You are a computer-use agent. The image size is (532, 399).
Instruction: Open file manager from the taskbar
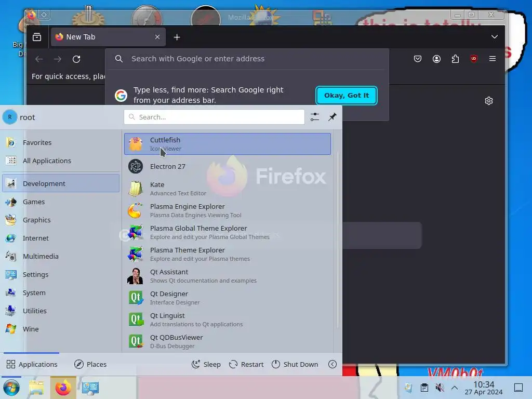coord(36,388)
